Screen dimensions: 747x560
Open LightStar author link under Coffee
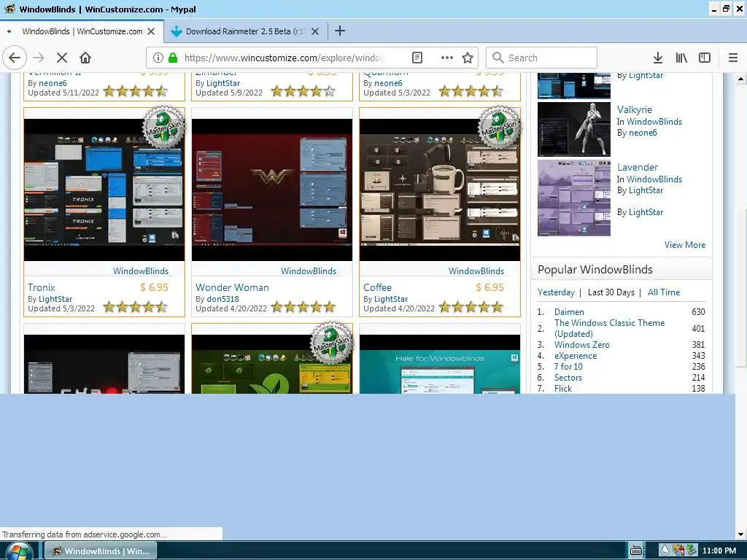point(391,299)
